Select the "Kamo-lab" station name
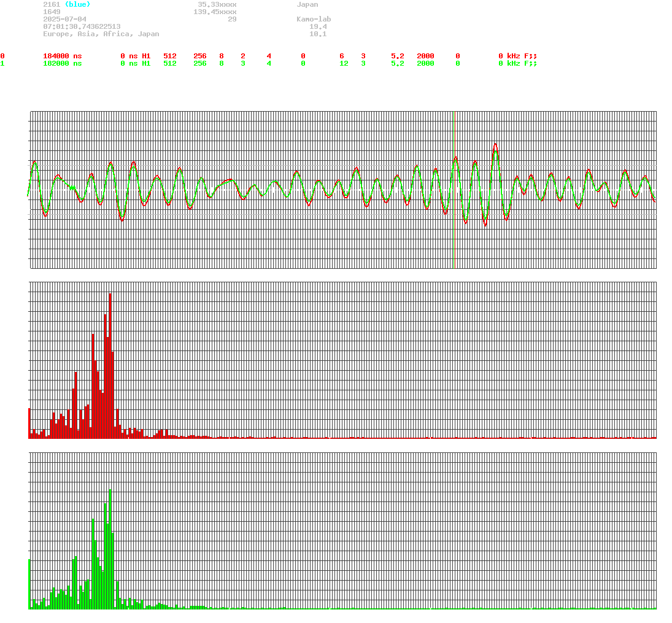 coord(314,19)
